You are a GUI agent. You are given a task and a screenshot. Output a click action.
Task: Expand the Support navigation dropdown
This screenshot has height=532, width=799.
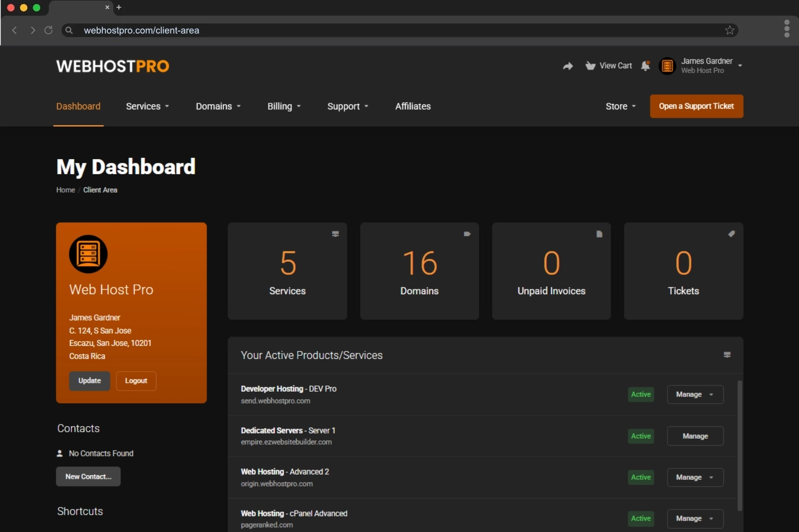[348, 106]
